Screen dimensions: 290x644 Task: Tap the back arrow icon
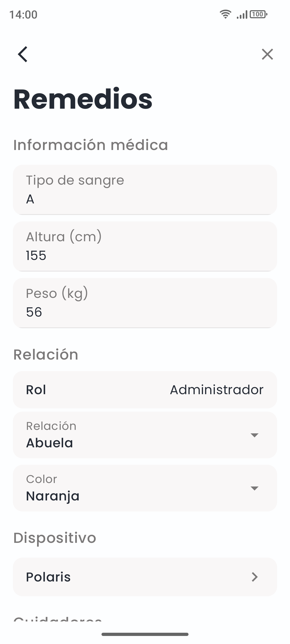[x=23, y=54]
